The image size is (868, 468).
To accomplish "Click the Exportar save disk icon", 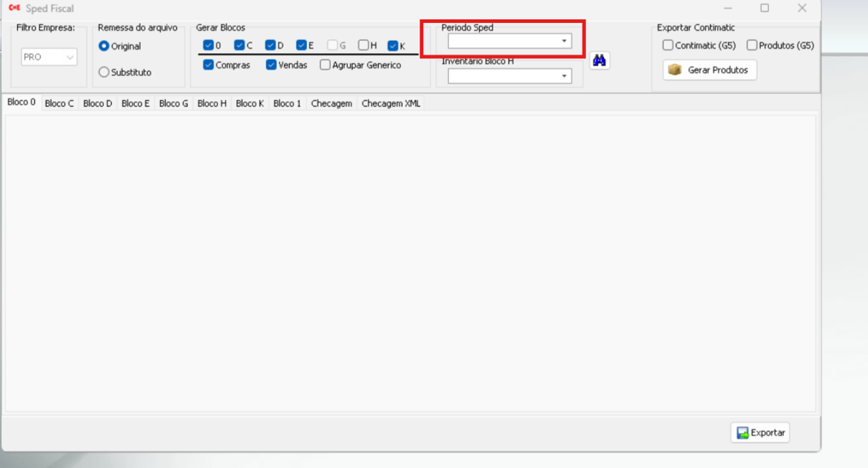I will 742,433.
